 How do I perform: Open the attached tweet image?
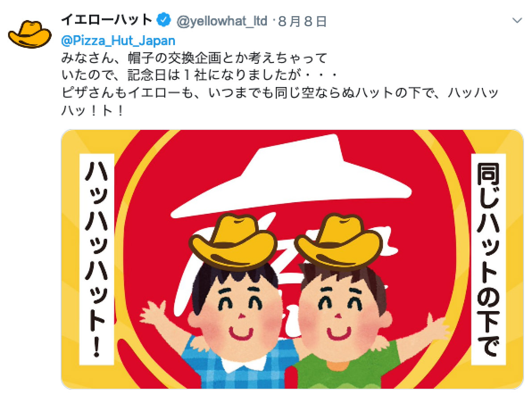pyautogui.click(x=292, y=259)
